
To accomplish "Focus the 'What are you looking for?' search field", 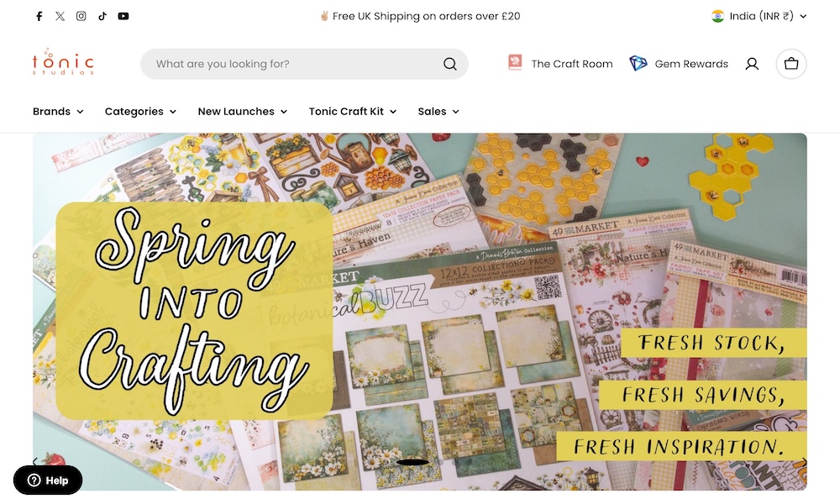I will coord(294,64).
